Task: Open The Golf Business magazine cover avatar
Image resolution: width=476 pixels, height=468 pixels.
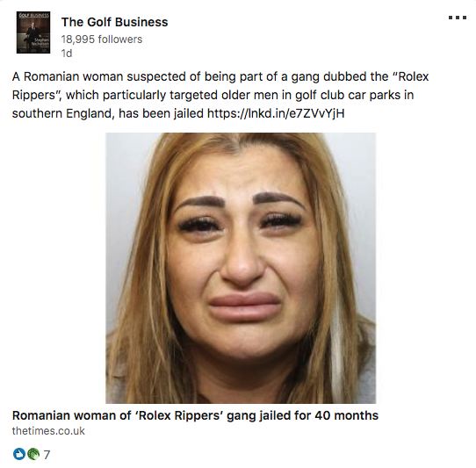Action: pos(33,32)
